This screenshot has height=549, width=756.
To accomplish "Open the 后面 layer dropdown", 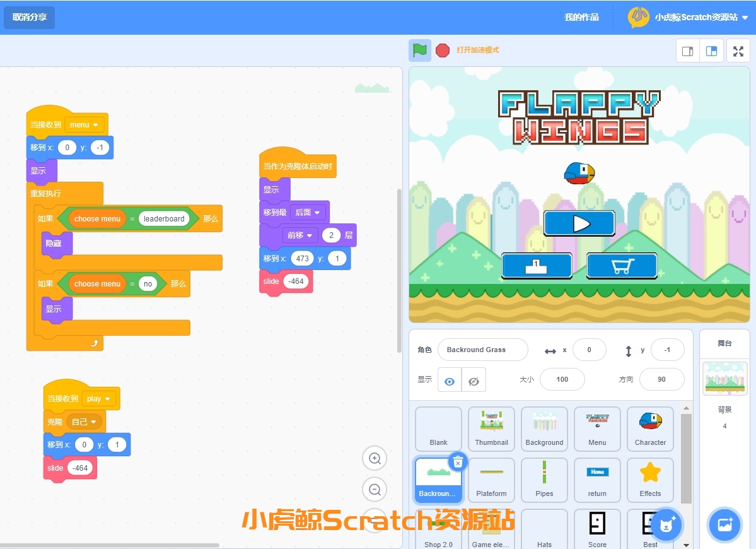I will tap(307, 213).
